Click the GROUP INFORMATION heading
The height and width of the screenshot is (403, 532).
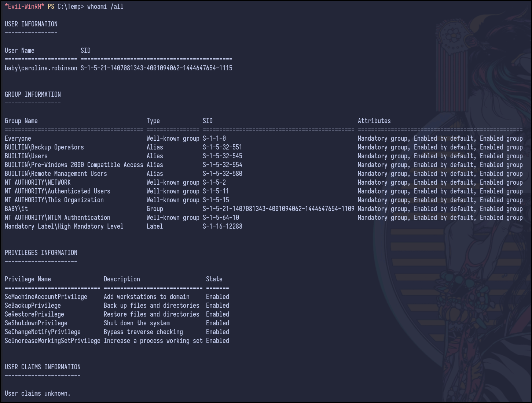pos(33,95)
